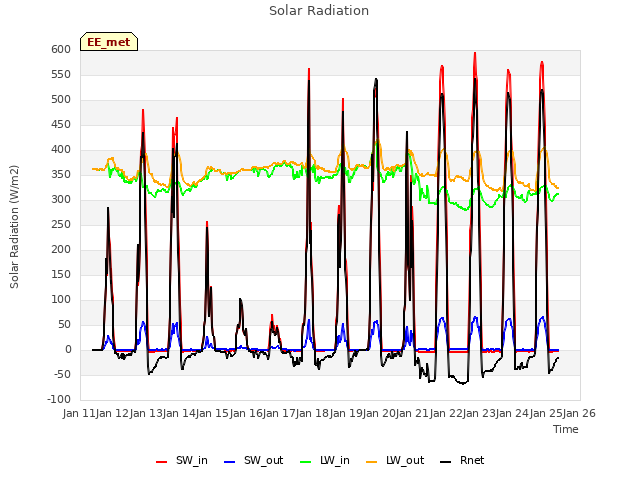Image resolution: width=640 pixels, height=480 pixels.
Task: Select the SW_in legend label
Action: click(192, 460)
